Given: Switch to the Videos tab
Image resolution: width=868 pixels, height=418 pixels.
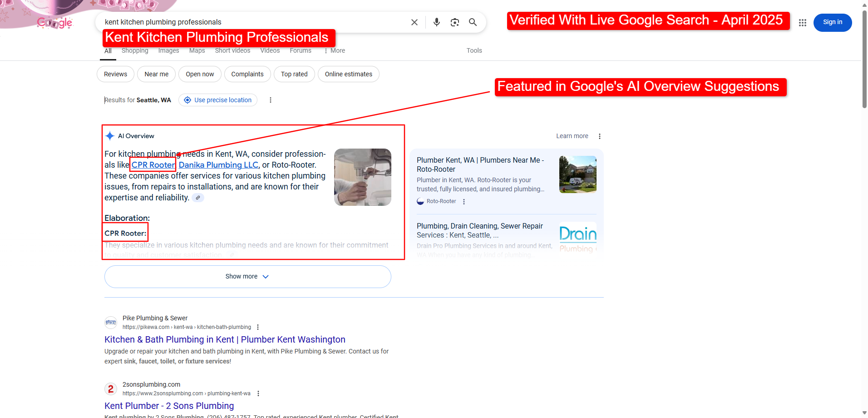Looking at the screenshot, I should click(270, 50).
